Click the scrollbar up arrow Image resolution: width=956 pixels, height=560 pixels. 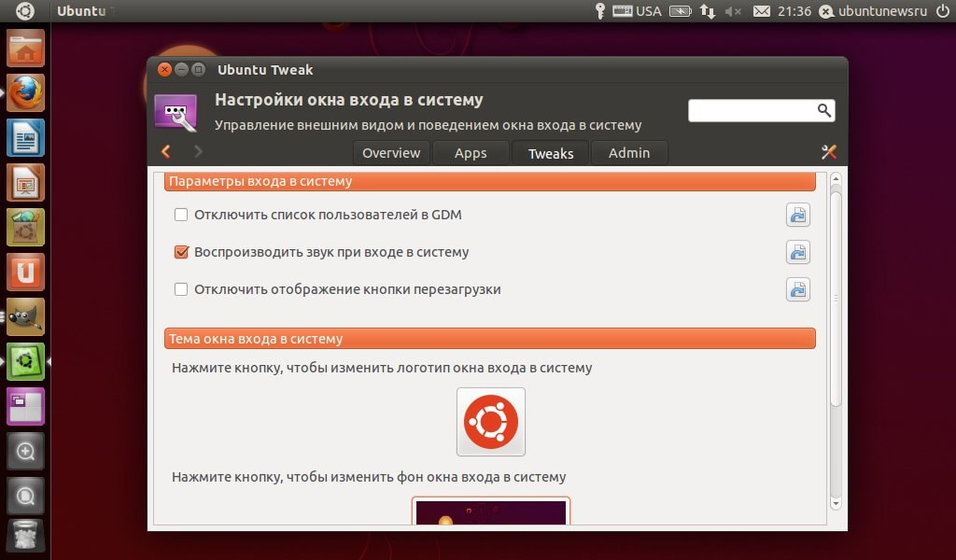pyautogui.click(x=836, y=178)
